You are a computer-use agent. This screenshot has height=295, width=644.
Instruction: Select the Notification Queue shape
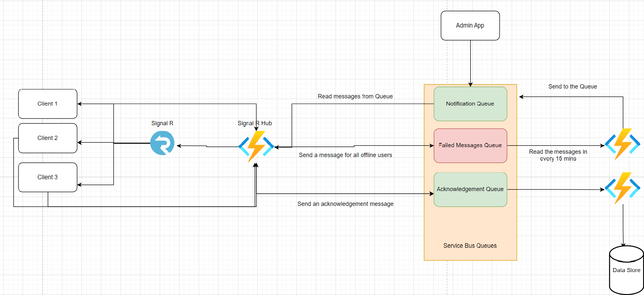[x=470, y=104]
